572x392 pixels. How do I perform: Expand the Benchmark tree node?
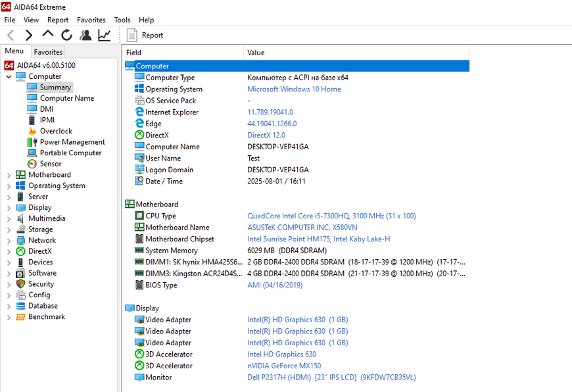pyautogui.click(x=9, y=317)
